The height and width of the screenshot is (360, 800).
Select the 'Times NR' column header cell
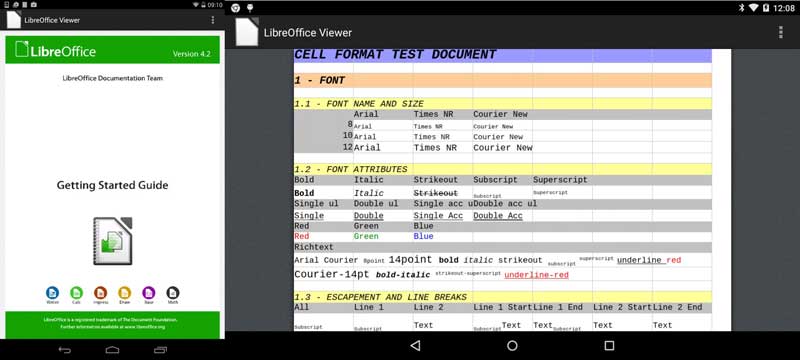click(443, 114)
